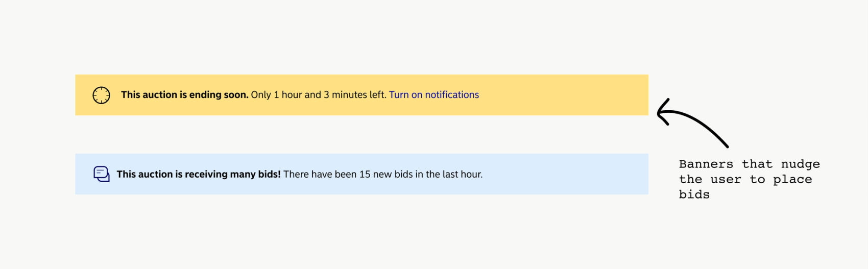This screenshot has width=868, height=269.
Task: Click the chat bubbles icon in blue banner
Action: [x=101, y=174]
